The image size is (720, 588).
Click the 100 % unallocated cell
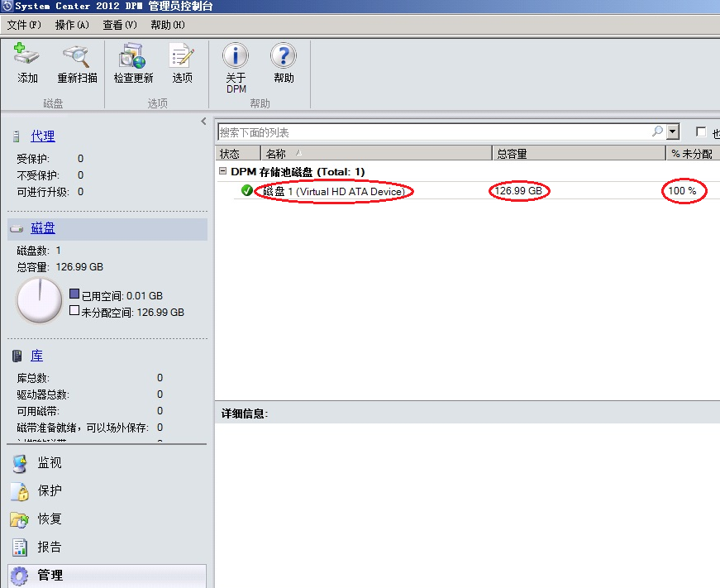[x=682, y=191]
